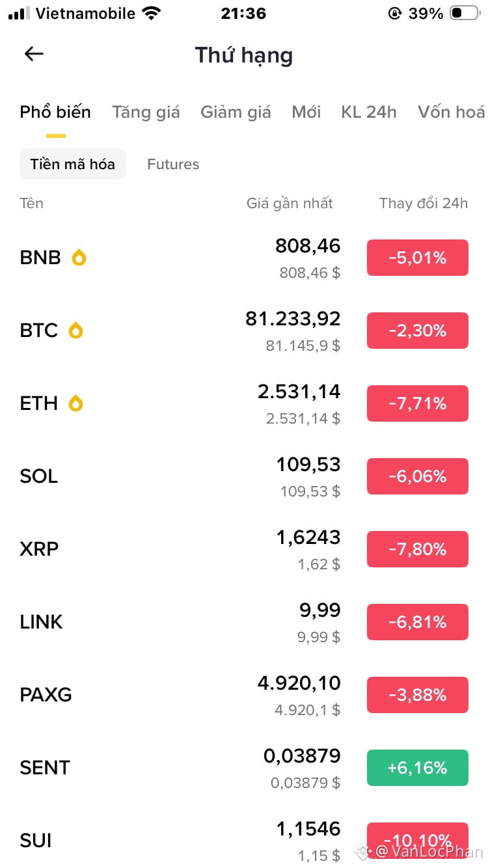This screenshot has width=488, height=868.
Task: Tap the flame icon beside ETH
Action: pyautogui.click(x=76, y=403)
